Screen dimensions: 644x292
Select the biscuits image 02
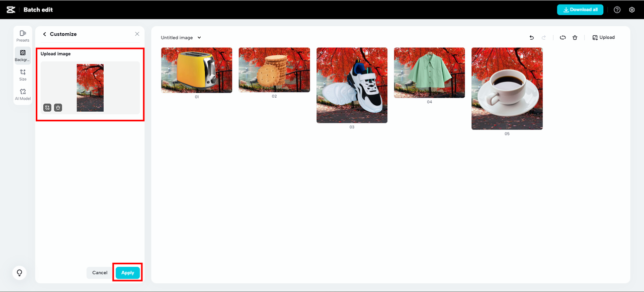point(274,70)
